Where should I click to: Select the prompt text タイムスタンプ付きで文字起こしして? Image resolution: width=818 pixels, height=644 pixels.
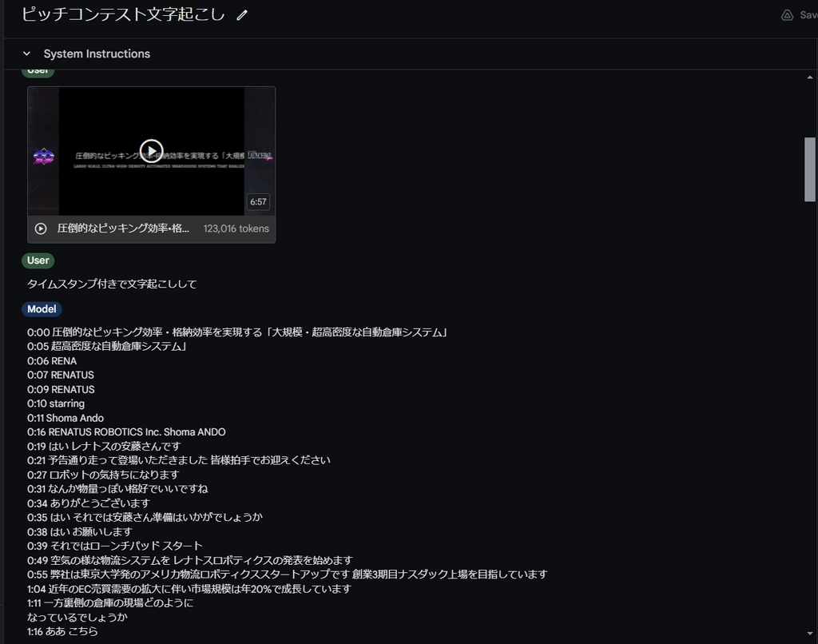(x=112, y=284)
